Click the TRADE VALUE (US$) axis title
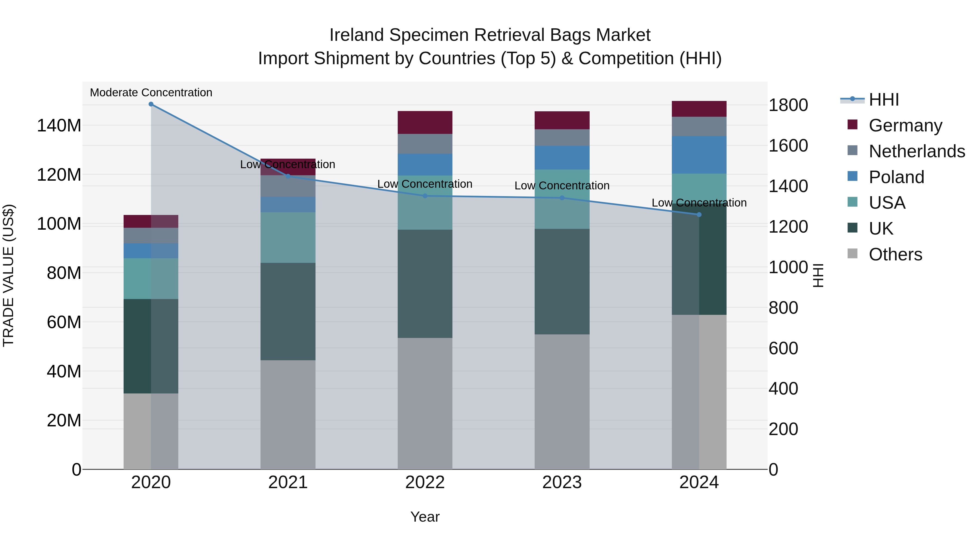 click(x=8, y=275)
